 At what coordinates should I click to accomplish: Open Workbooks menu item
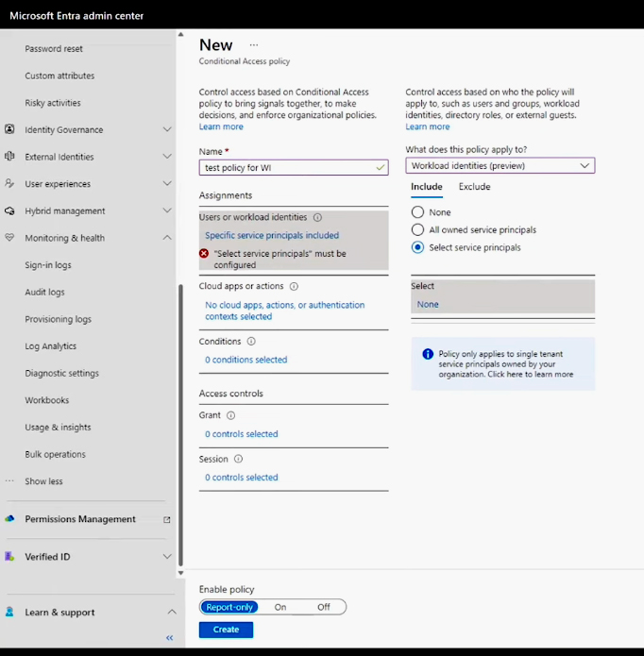tap(47, 400)
